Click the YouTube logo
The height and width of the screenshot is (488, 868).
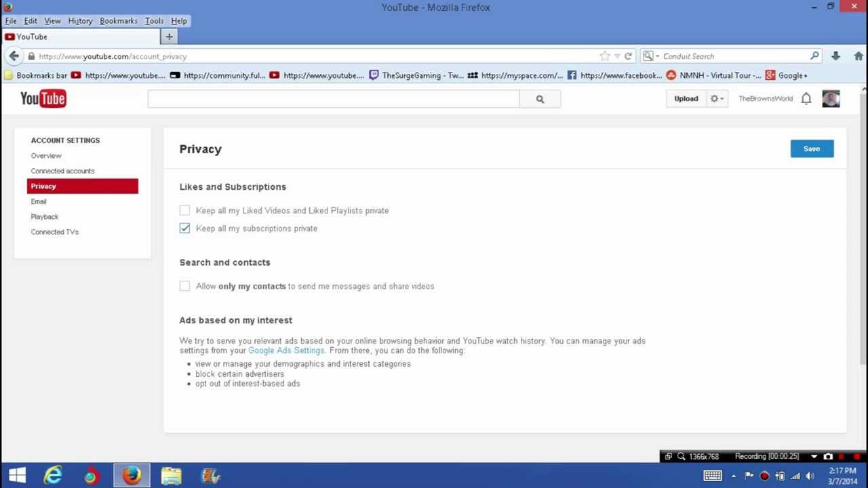[43, 99]
